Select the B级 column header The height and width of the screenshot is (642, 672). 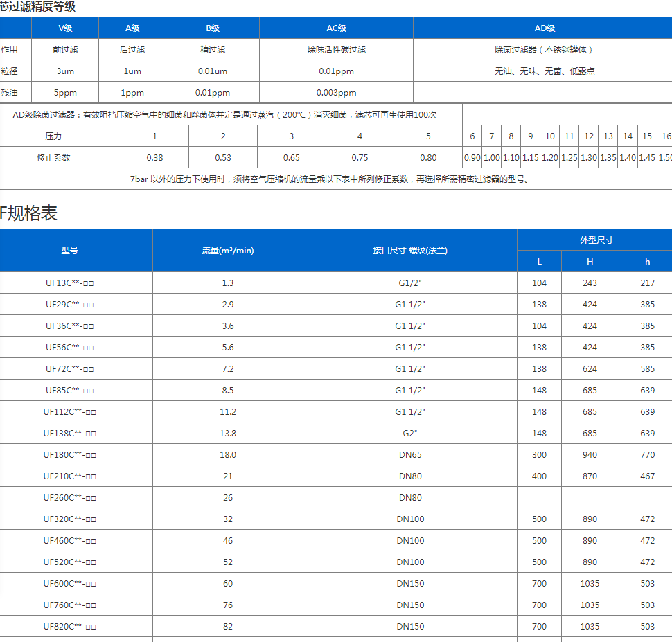click(211, 28)
